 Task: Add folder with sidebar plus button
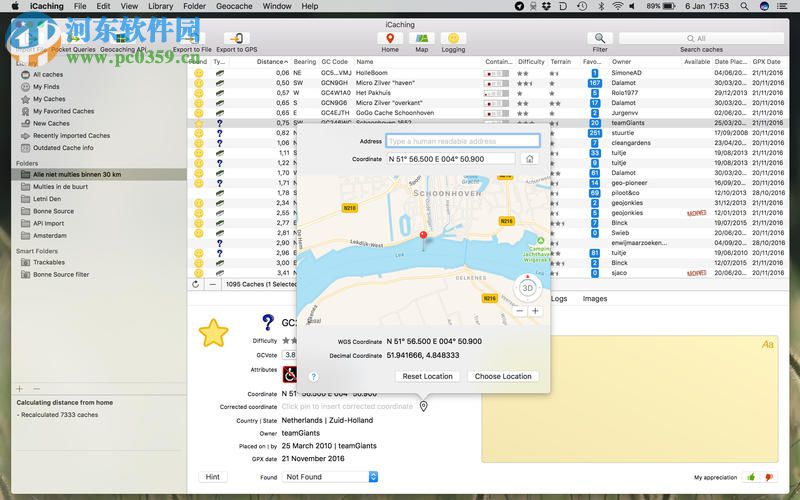pos(19,389)
